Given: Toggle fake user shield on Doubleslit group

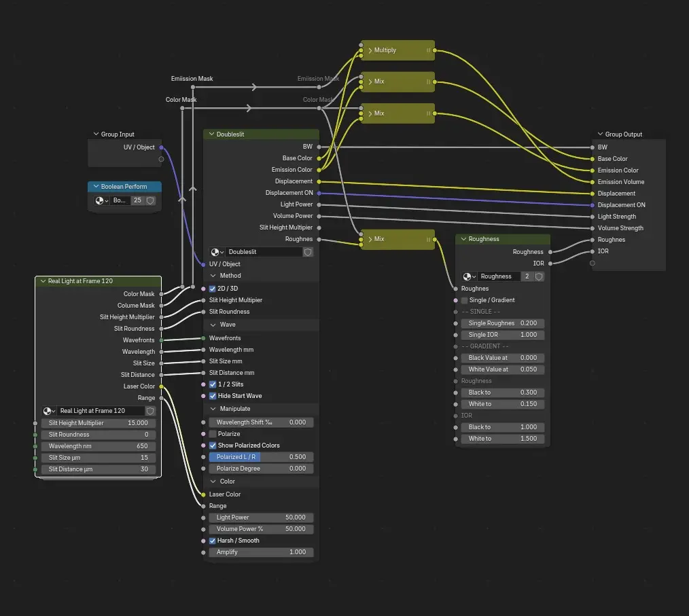Looking at the screenshot, I should (308, 252).
